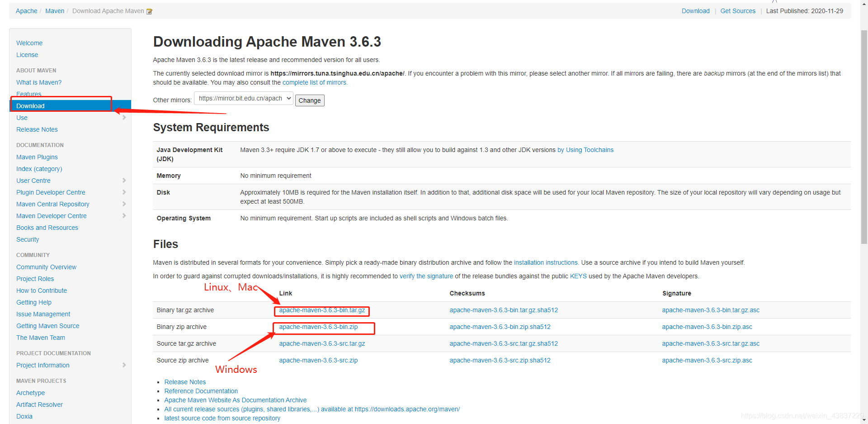Click the complete list of mirrors link
Screen dimensions: 868x424
(315, 82)
